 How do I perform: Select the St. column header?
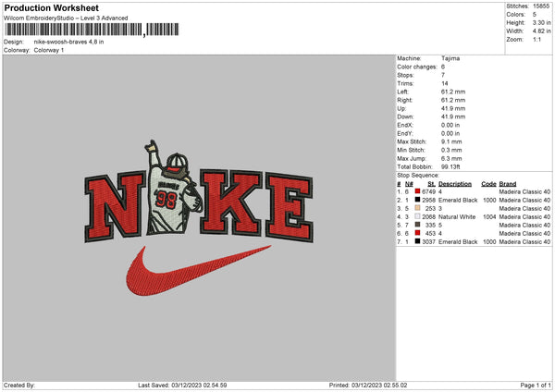pos(431,184)
